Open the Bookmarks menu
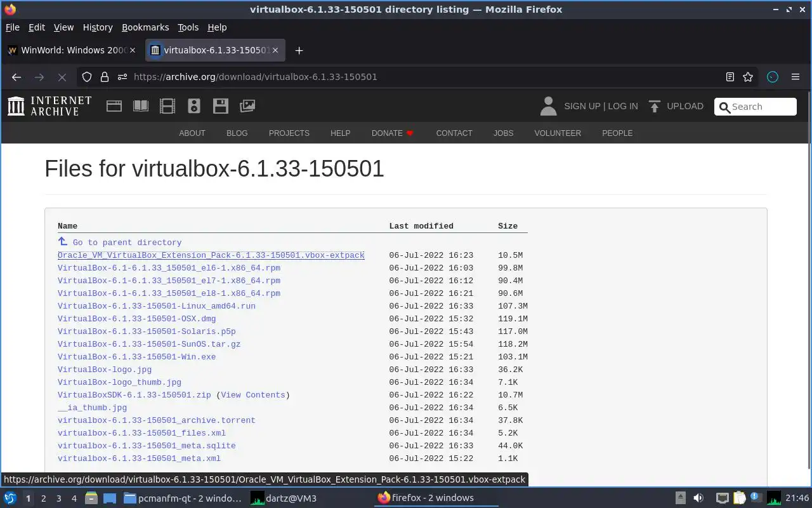This screenshot has width=812, height=508. pos(145,27)
